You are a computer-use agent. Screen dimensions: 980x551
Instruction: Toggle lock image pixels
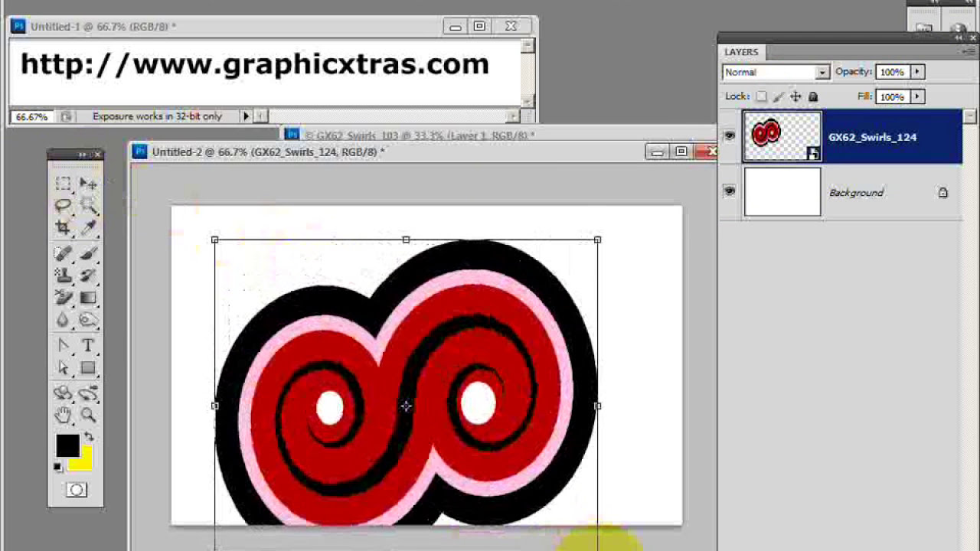[x=778, y=96]
